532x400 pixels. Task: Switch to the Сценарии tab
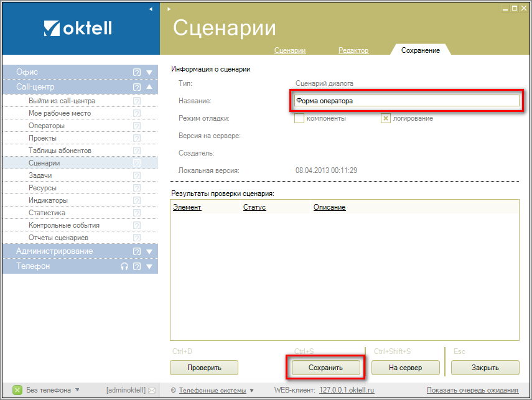(x=290, y=50)
